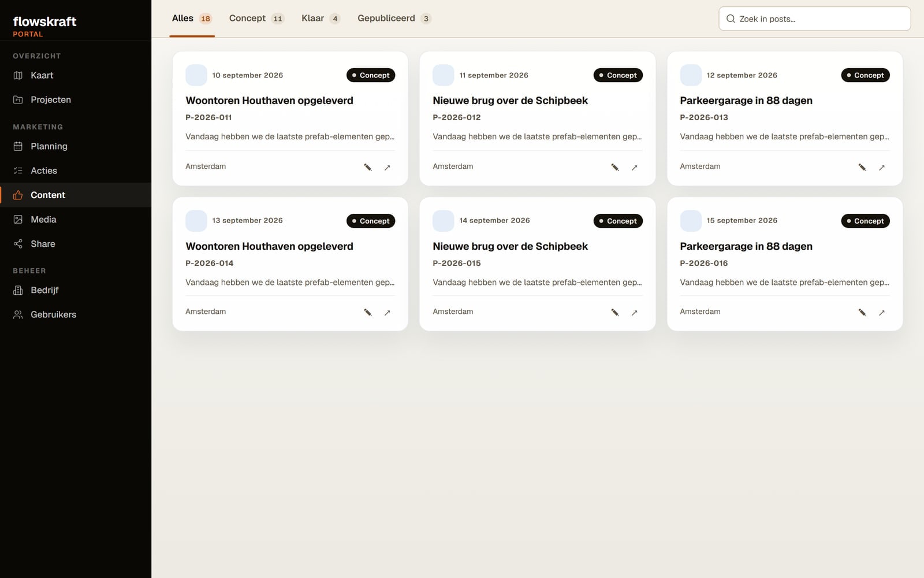924x578 pixels.
Task: Click the P-2026-014 project code
Action: [x=209, y=263]
